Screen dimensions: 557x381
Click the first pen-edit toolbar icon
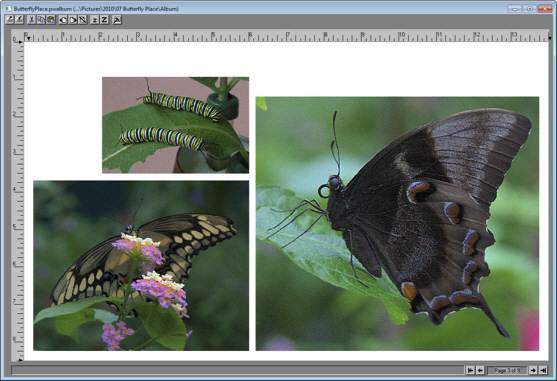pyautogui.click(x=10, y=20)
